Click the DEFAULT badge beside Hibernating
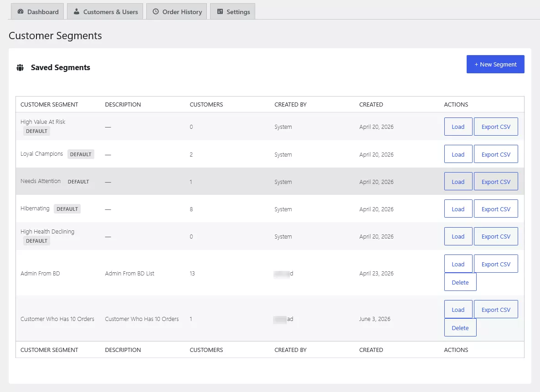540x392 pixels. pyautogui.click(x=67, y=209)
